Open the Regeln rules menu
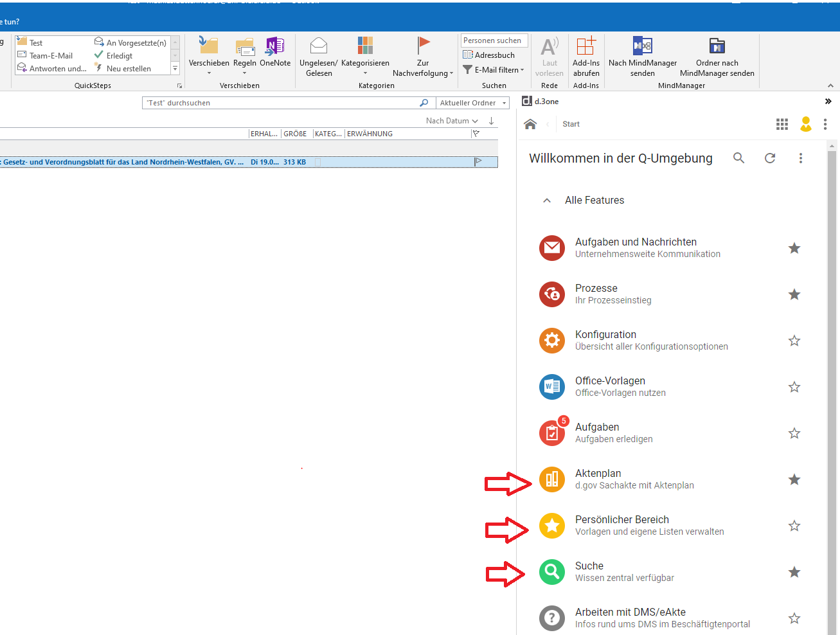Viewport: 840px width, 635px height. pos(245,56)
